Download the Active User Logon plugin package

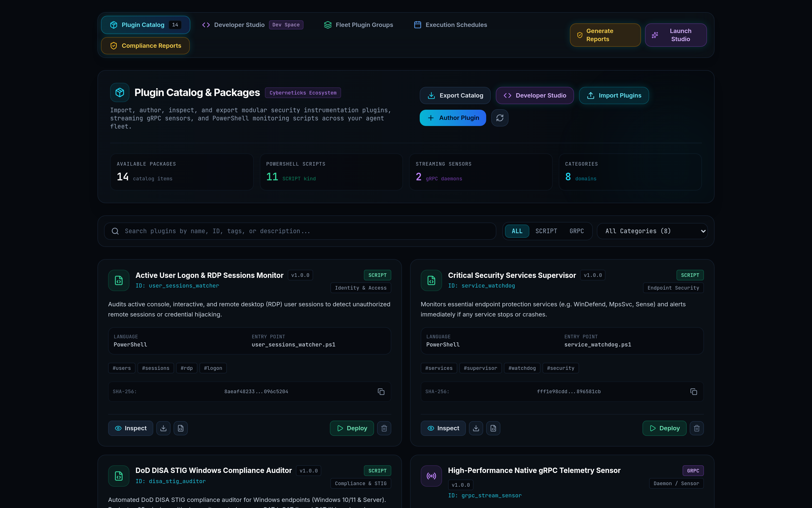click(163, 428)
